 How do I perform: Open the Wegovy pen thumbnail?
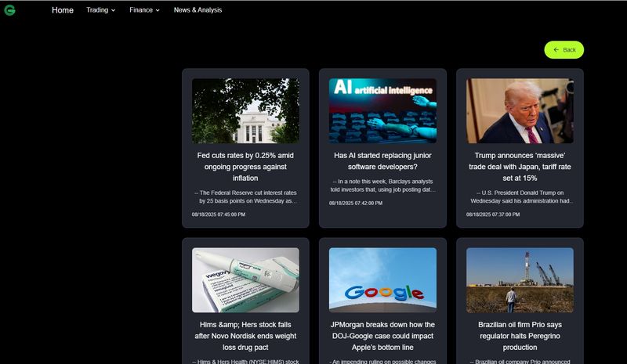click(245, 280)
